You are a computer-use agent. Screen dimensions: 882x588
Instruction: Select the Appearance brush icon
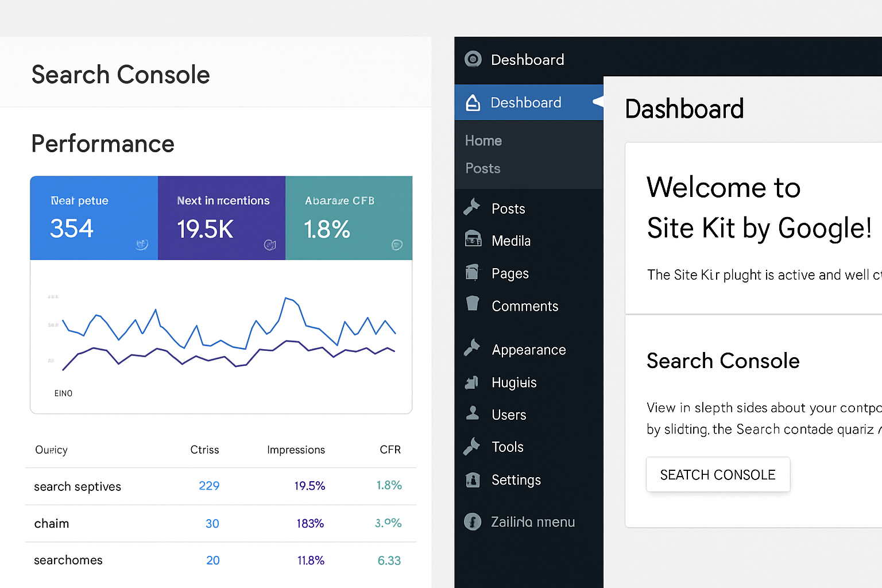tap(472, 349)
